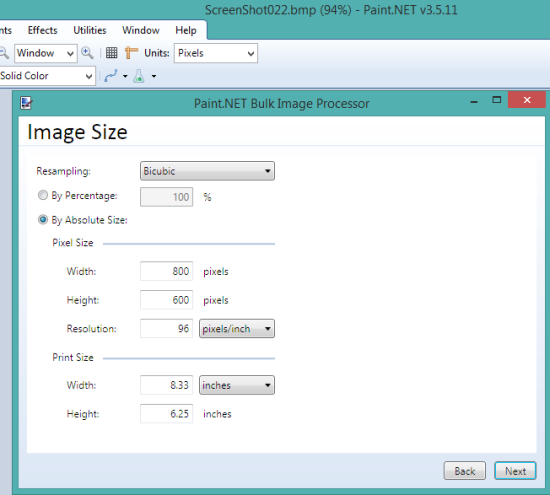The image size is (550, 495).
Task: Click the Resolution label
Action: click(x=92, y=329)
